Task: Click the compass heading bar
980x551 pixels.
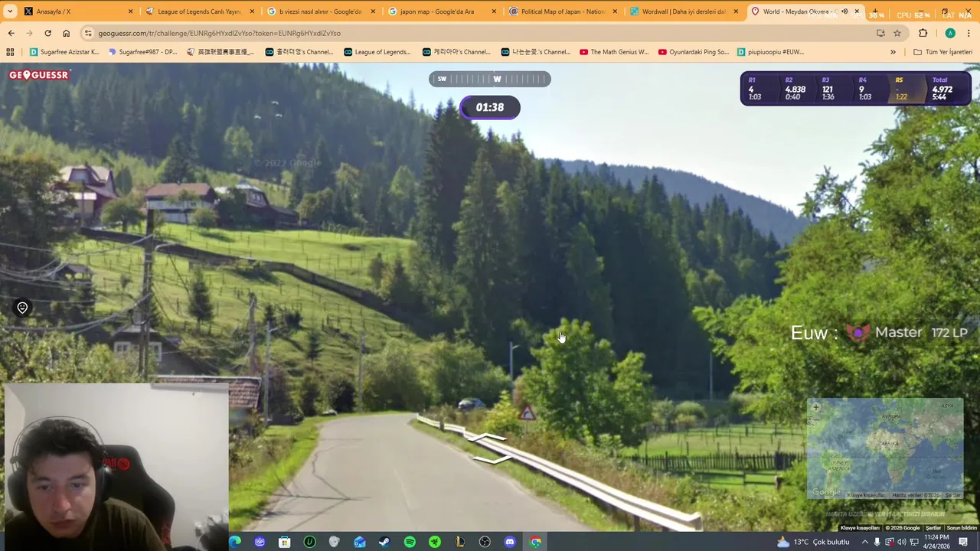Action: [489, 79]
